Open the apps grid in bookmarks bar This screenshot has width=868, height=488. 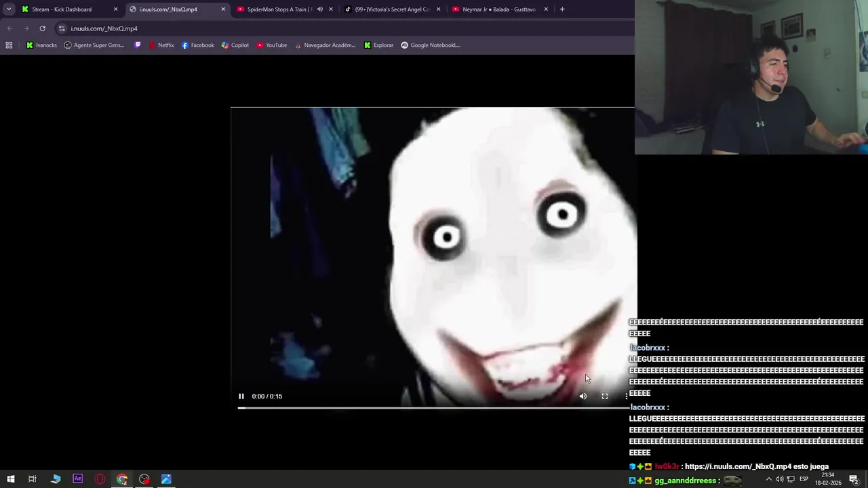[x=9, y=45]
